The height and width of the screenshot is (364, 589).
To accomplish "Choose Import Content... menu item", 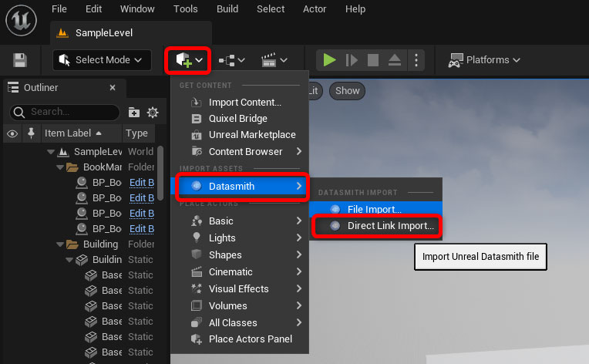I will pyautogui.click(x=240, y=102).
